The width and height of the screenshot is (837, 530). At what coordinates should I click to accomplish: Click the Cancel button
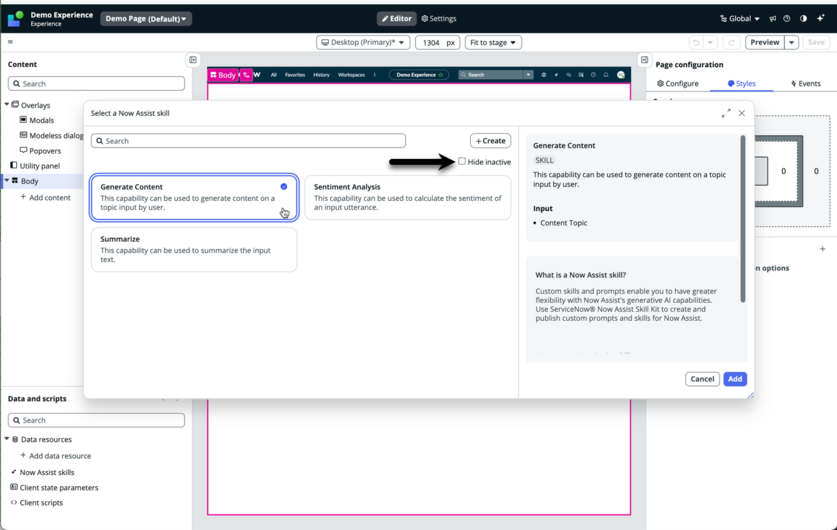click(x=702, y=379)
